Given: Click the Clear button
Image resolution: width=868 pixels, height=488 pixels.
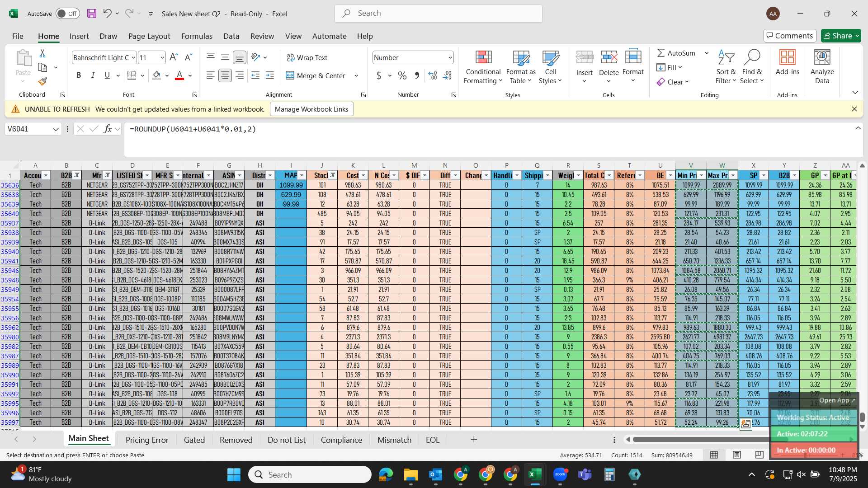Looking at the screenshot, I should point(673,82).
